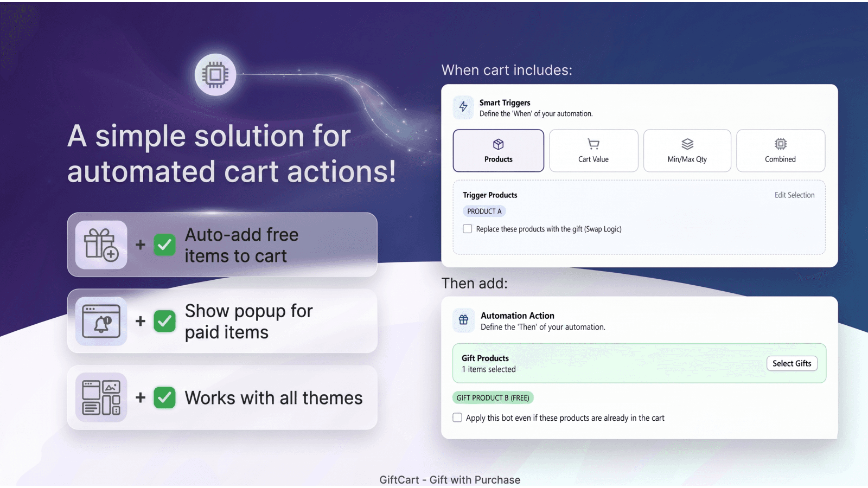Screen dimensions: 868x488
Task: Click the GIFT PRODUCT B (FREE) tag
Action: (x=493, y=398)
